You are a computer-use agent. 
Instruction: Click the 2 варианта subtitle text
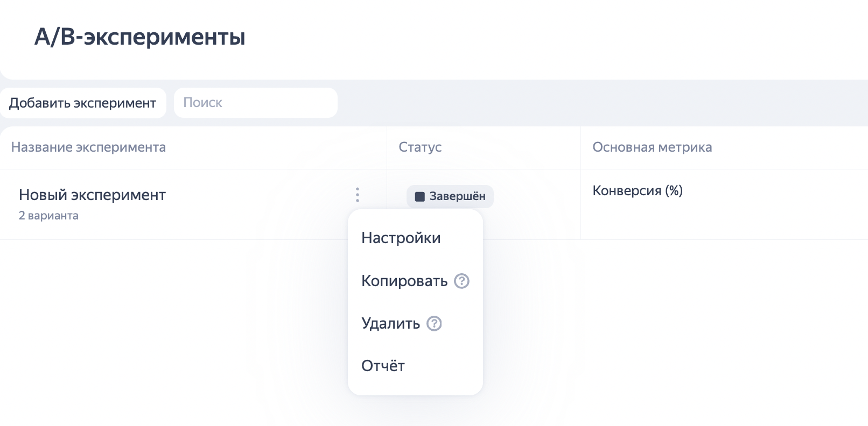coord(48,216)
